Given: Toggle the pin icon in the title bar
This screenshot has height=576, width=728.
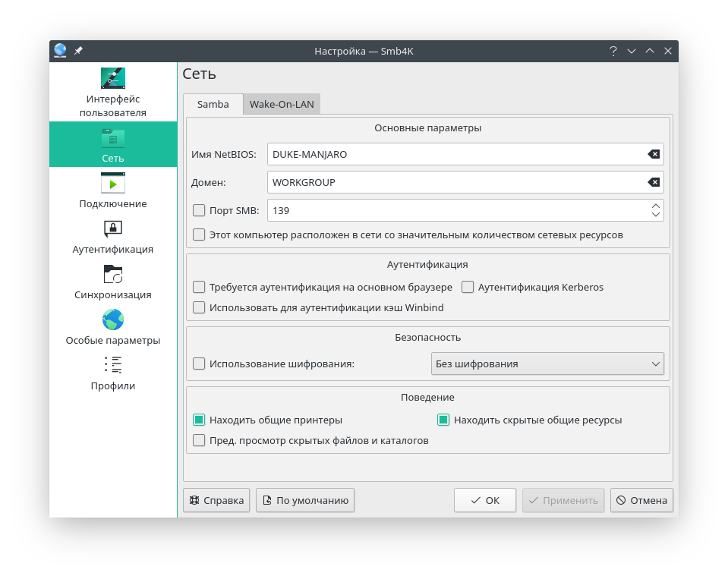Looking at the screenshot, I should [x=78, y=51].
